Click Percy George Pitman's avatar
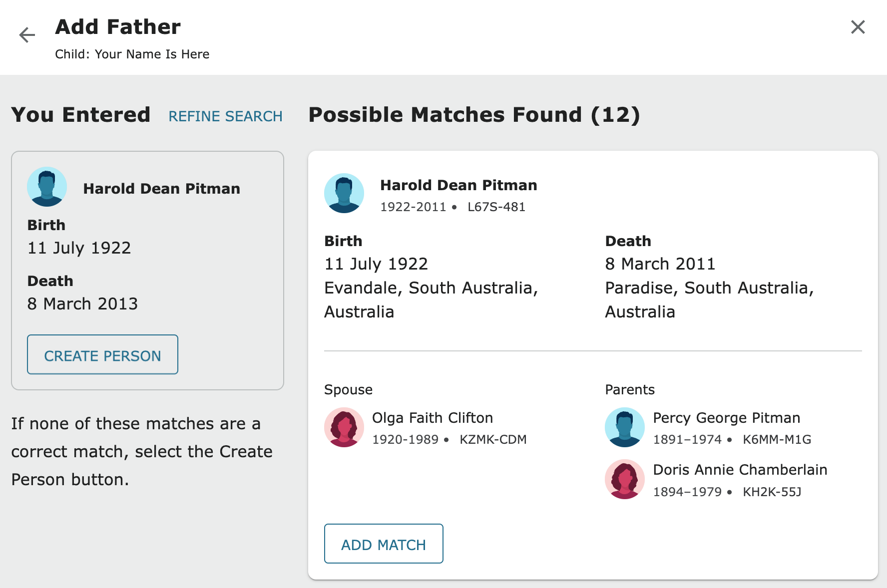Image resolution: width=887 pixels, height=588 pixels. coord(624,427)
